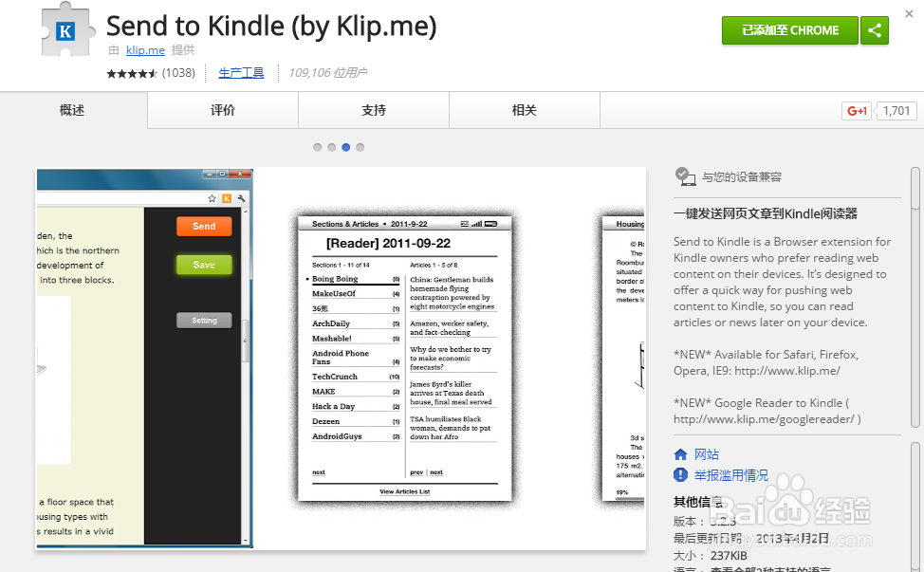Click the G+1 button
924x572 pixels.
click(857, 111)
